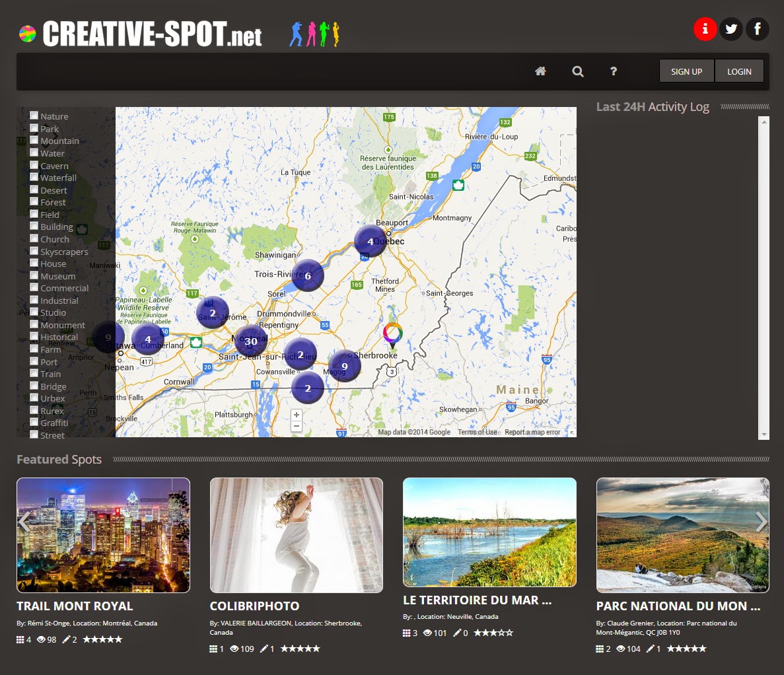Click the Montreal cluster marker 30
The width and height of the screenshot is (784, 675).
[250, 341]
